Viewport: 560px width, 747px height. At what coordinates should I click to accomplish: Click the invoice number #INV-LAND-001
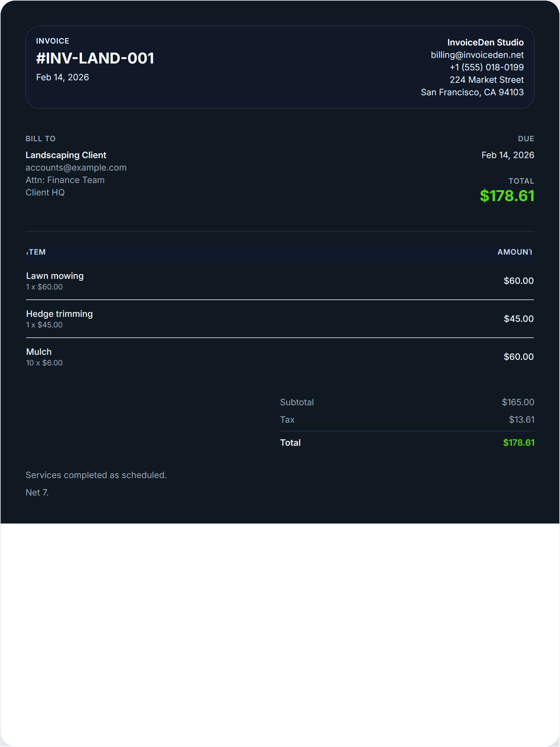pos(95,58)
